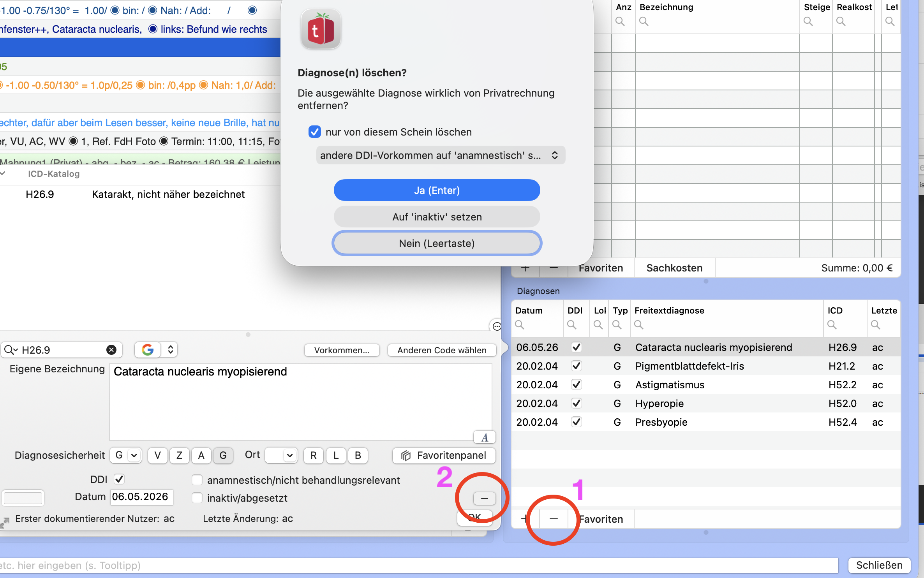Click the text formatting A icon
The image size is (924, 578).
(485, 437)
